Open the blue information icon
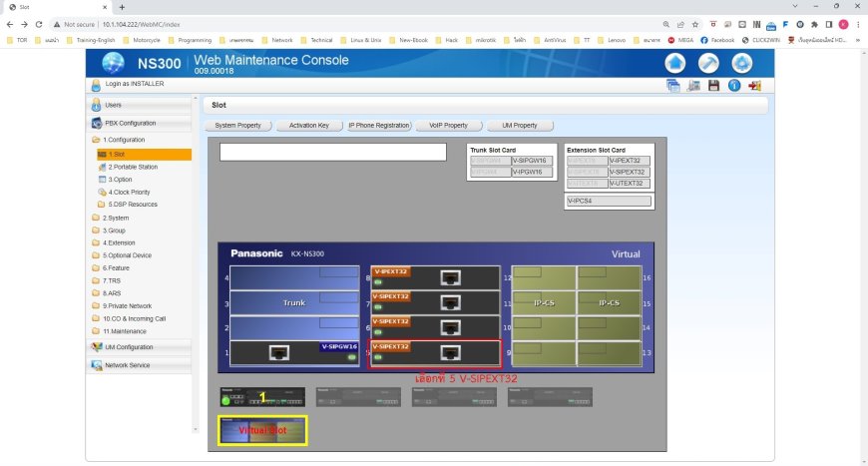868x466 pixels. 734,86
